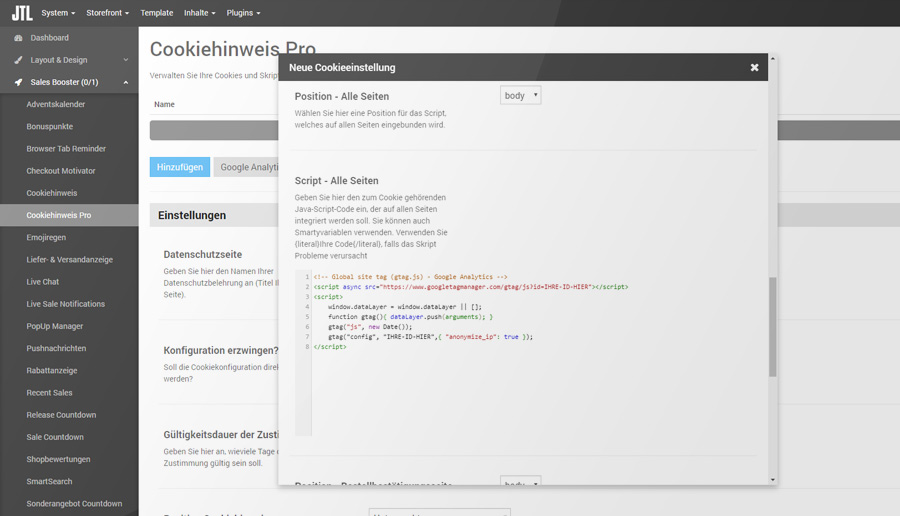Open the Inhalte menu
This screenshot has width=900, height=516.
coord(199,13)
